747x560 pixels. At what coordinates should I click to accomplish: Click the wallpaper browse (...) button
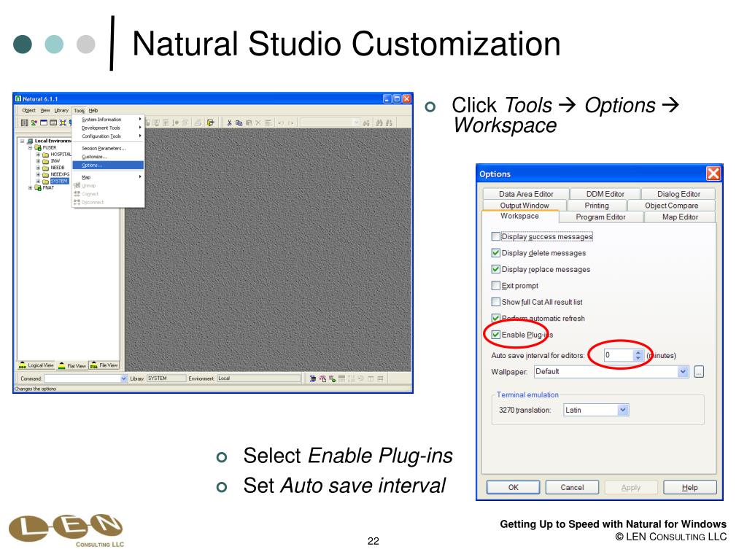tap(699, 371)
